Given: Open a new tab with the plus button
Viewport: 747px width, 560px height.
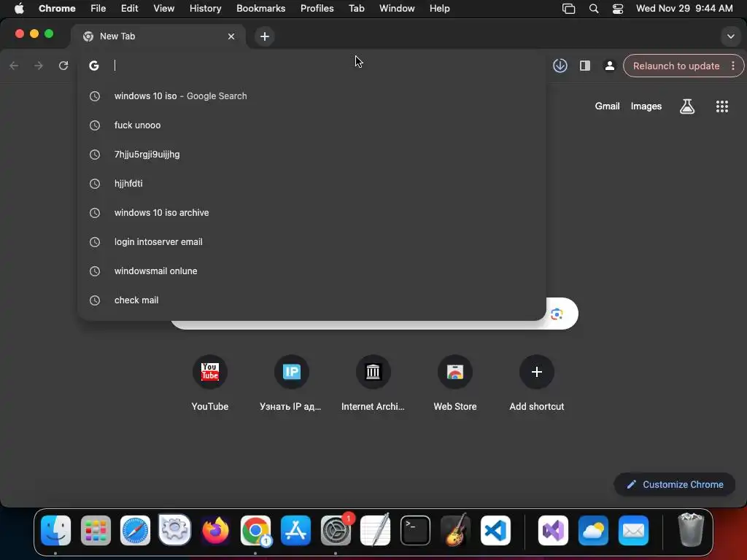Looking at the screenshot, I should pos(264,36).
